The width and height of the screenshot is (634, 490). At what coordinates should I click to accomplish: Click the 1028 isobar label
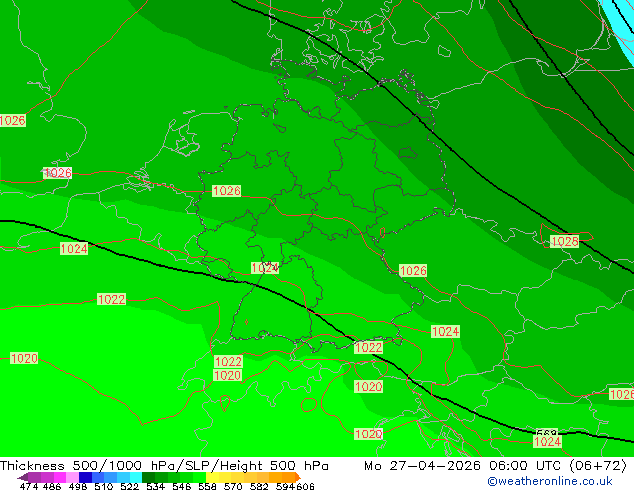coord(564,242)
